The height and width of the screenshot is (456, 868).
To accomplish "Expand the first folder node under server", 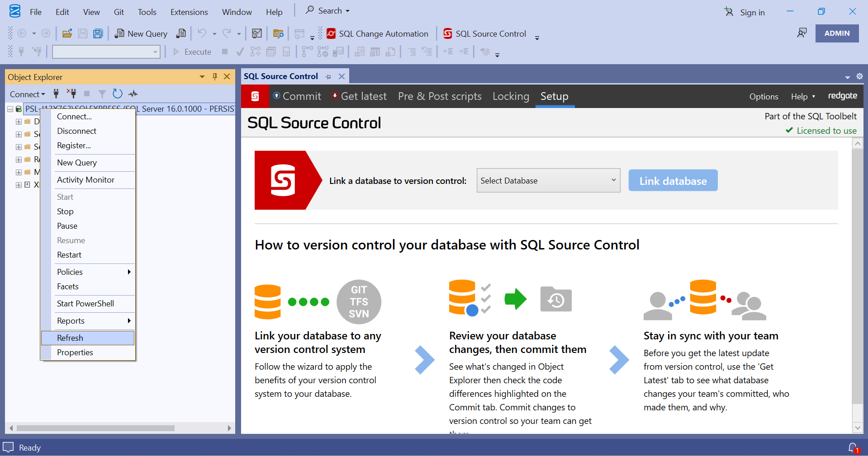I will [x=19, y=122].
